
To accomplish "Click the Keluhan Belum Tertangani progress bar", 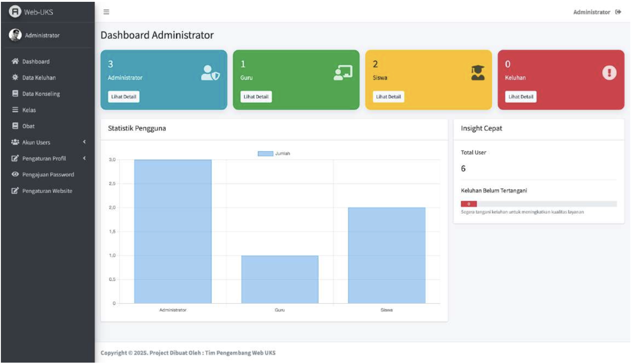I will (x=538, y=204).
